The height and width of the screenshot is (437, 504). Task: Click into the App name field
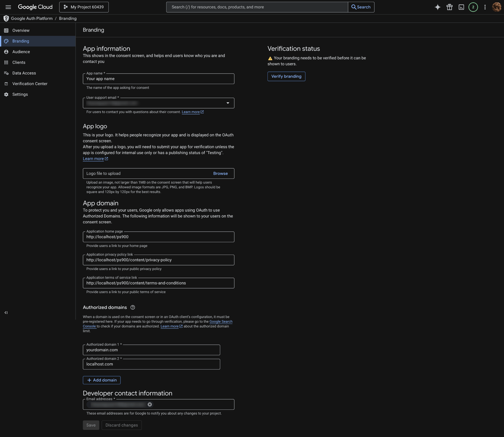158,79
